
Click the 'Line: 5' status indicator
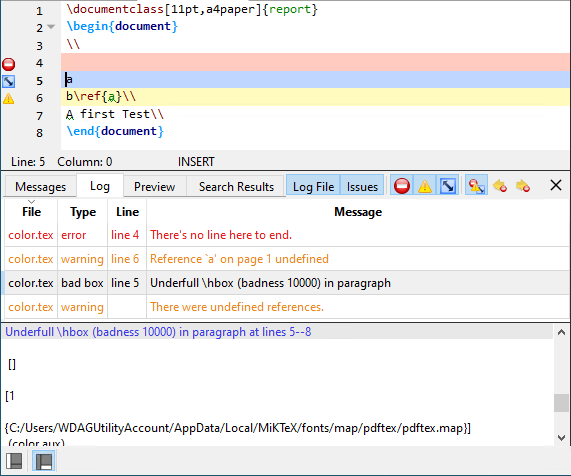coord(28,162)
